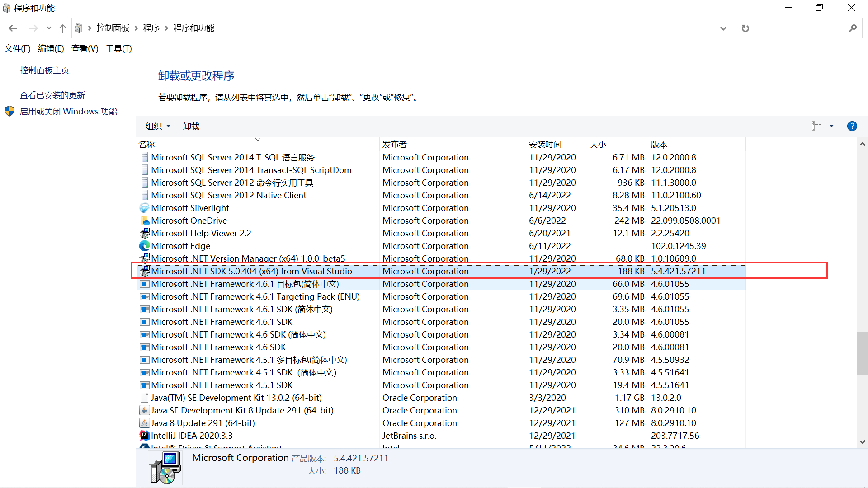Screen dimensions: 868x488
Task: Select Java 8 Update 291 icon
Action: [x=144, y=423]
